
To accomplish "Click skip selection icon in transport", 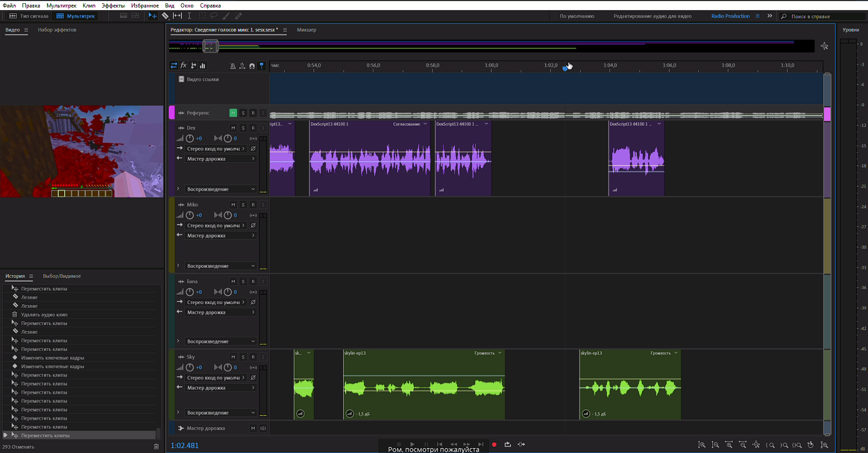I will point(521,444).
